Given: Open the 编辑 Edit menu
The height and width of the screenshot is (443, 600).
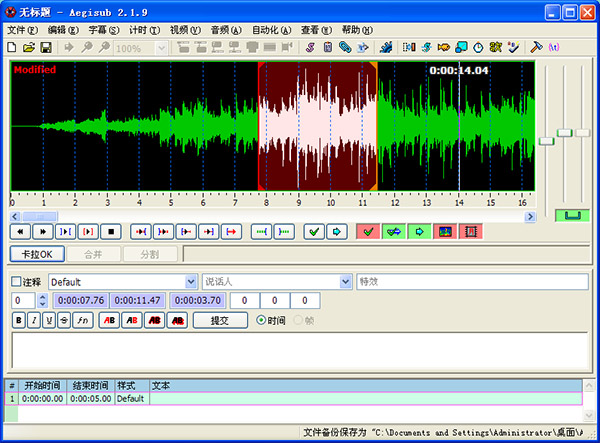Looking at the screenshot, I should [x=63, y=30].
